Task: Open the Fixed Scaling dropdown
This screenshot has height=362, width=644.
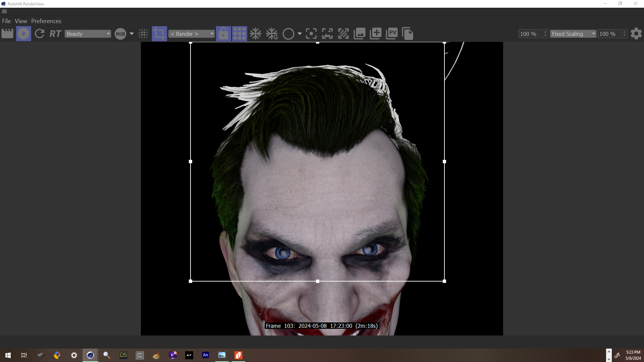Action: click(573, 34)
